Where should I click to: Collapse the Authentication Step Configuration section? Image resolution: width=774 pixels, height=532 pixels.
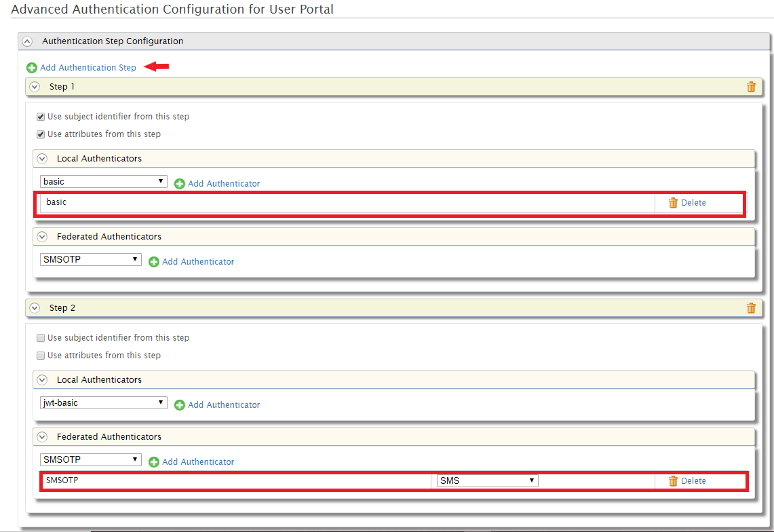click(27, 41)
